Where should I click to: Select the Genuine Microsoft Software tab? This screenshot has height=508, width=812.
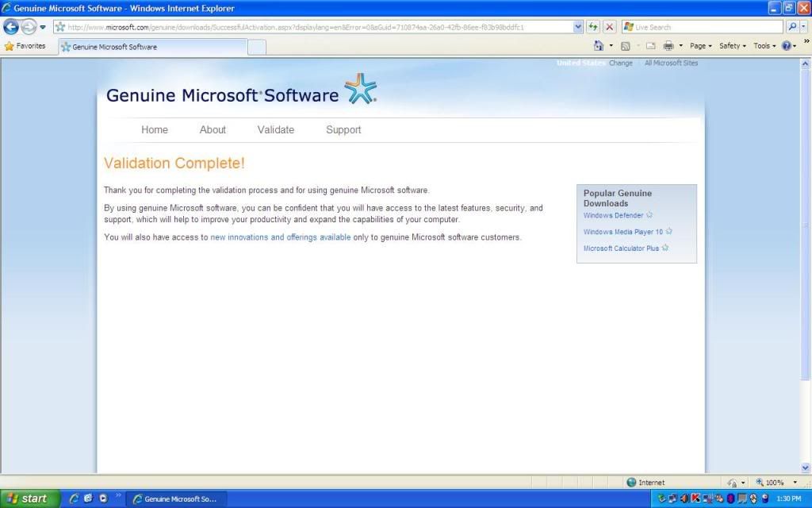tap(153, 47)
